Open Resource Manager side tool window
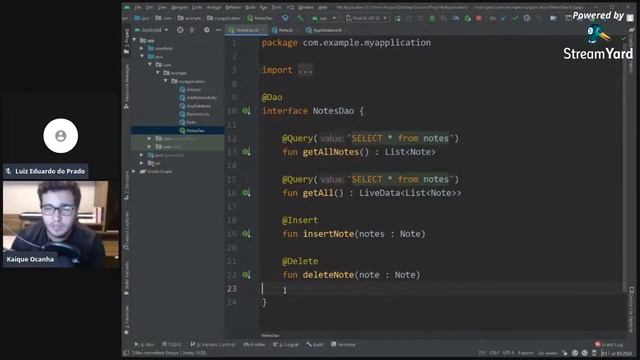 [x=127, y=86]
